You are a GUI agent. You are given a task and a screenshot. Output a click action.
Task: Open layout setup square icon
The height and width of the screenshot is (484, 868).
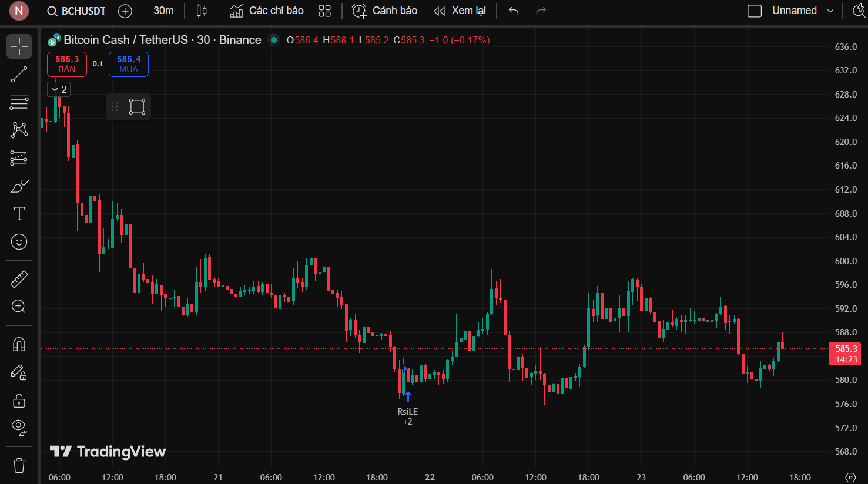pos(755,11)
